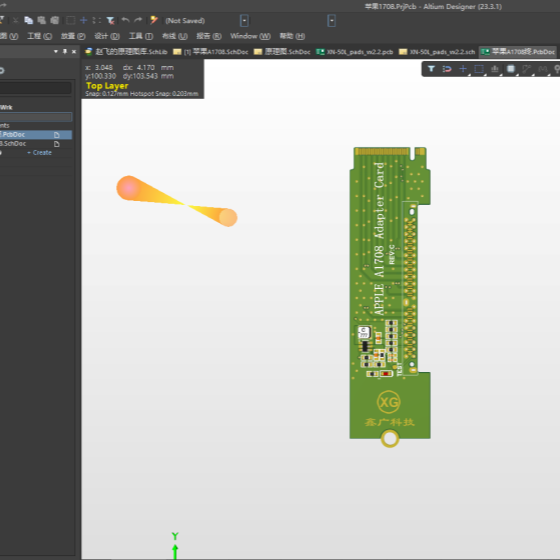Switch to the 原理图.SchDoc tab
This screenshot has width=560, height=560.
coord(282,52)
